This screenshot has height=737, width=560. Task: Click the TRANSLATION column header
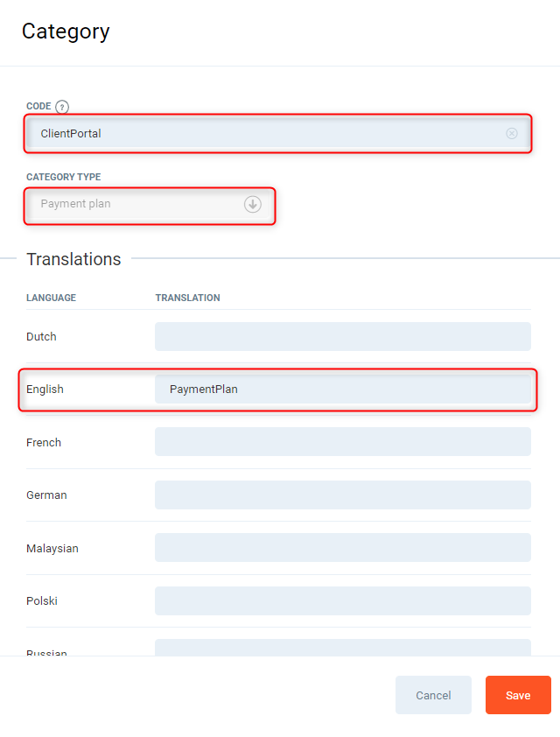click(x=187, y=298)
